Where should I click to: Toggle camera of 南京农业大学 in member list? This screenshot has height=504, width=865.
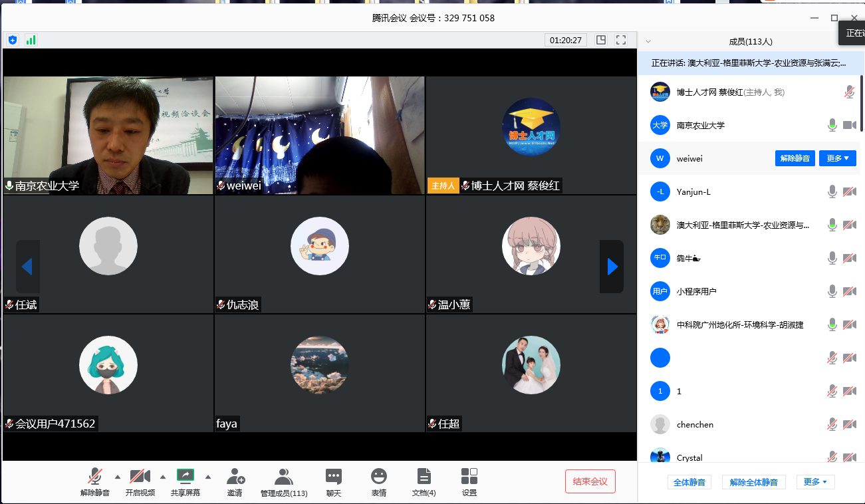tap(850, 125)
